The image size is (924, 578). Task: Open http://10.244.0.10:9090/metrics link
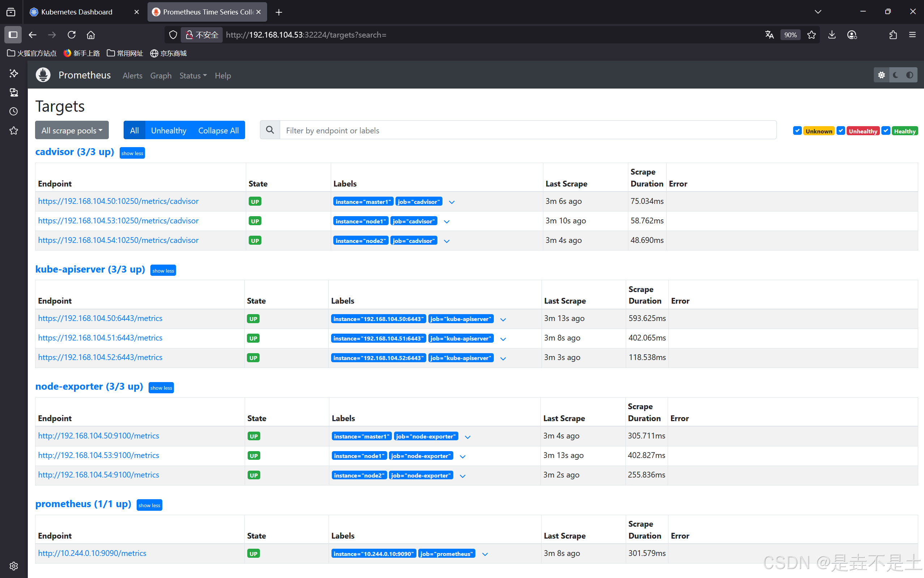[92, 553]
